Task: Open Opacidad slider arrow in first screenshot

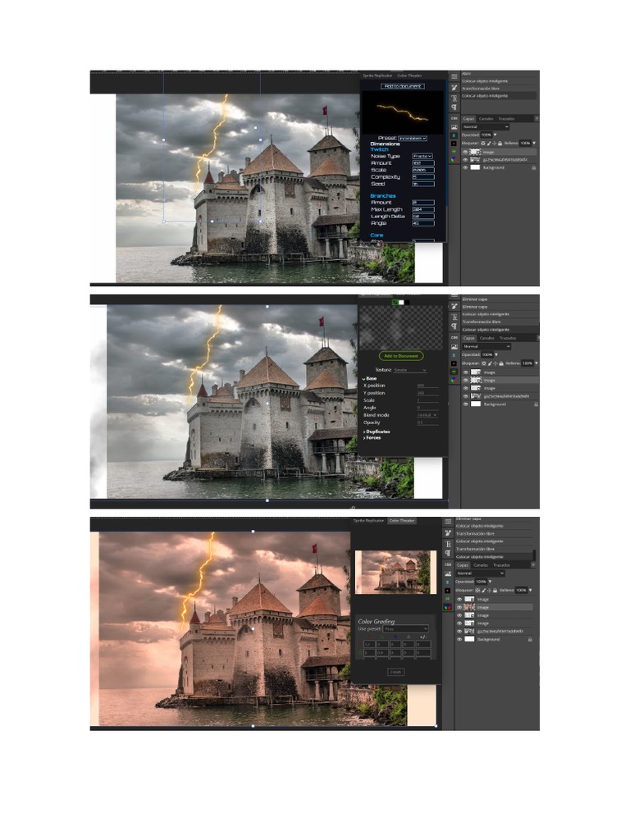Action: (x=495, y=135)
